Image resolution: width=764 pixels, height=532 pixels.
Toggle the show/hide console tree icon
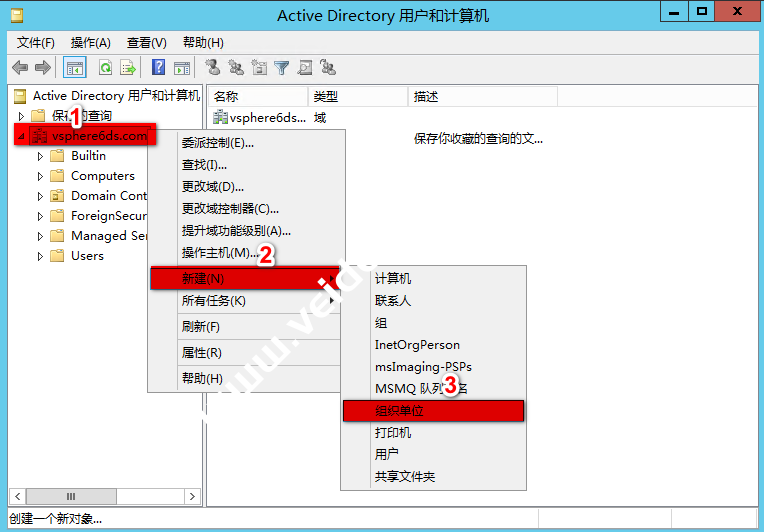(x=75, y=67)
